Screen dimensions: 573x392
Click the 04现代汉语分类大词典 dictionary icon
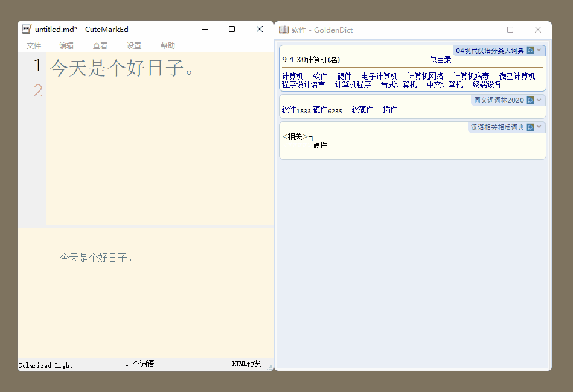click(x=530, y=51)
